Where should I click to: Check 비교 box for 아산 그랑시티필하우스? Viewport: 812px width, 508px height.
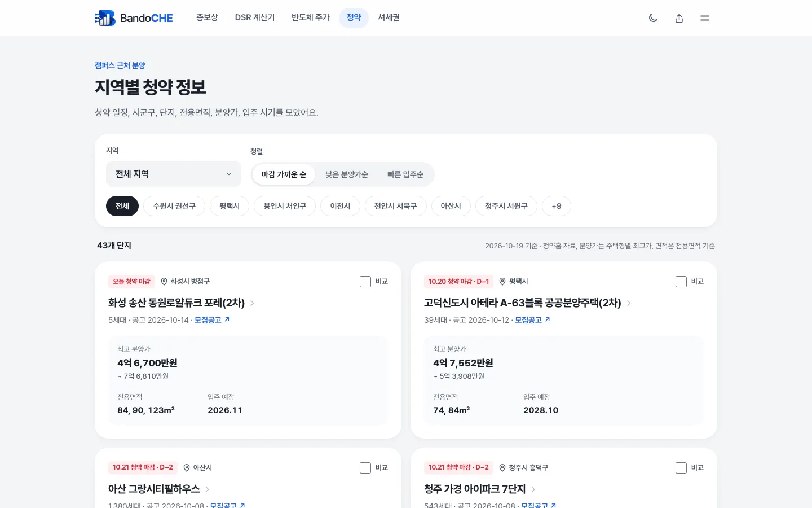[x=365, y=467]
